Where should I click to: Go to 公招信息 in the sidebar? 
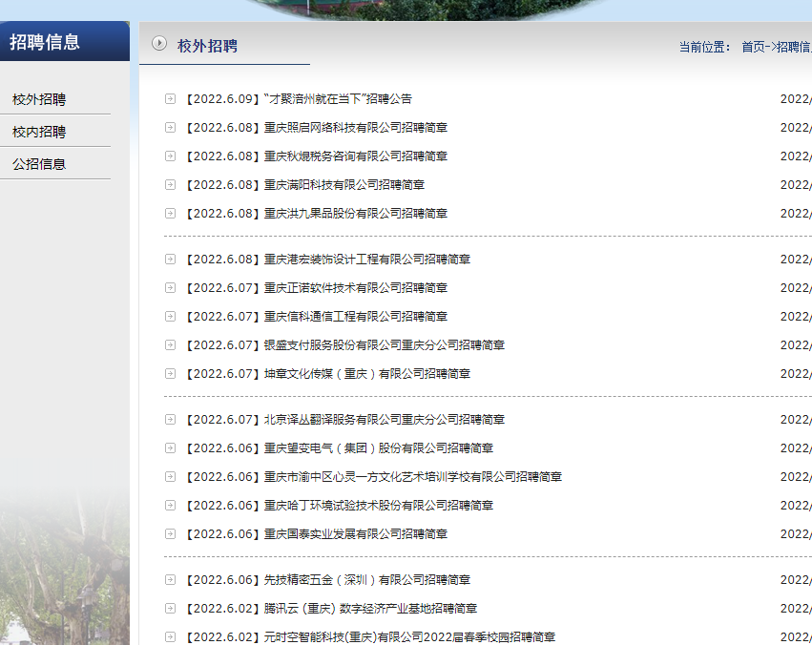39,164
